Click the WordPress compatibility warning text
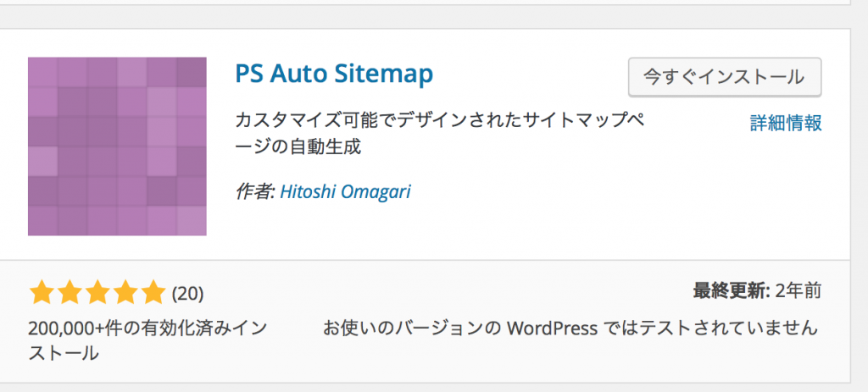This screenshot has height=392, width=868. coord(570,327)
